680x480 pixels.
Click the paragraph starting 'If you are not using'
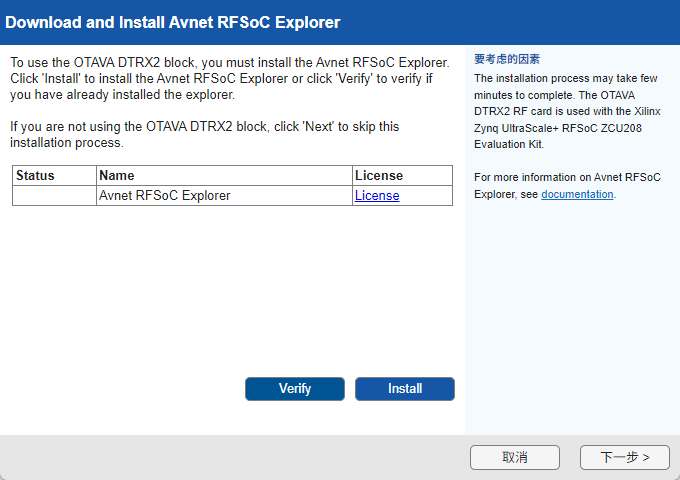pos(204,134)
